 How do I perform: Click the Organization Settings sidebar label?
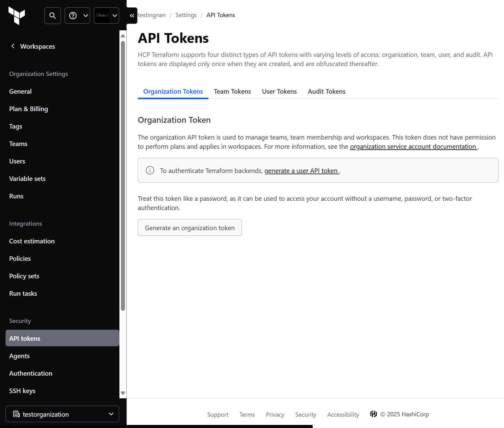click(x=39, y=74)
